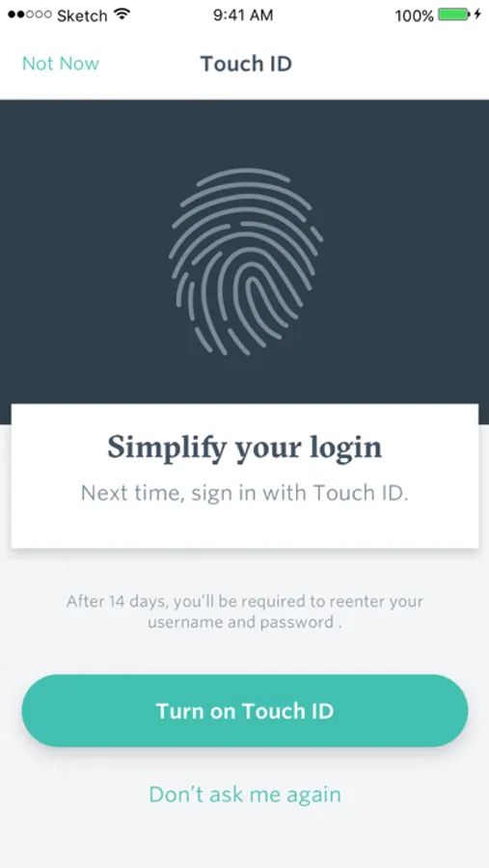This screenshot has width=489, height=868.
Task: Click the signal strength dots
Action: (30, 14)
